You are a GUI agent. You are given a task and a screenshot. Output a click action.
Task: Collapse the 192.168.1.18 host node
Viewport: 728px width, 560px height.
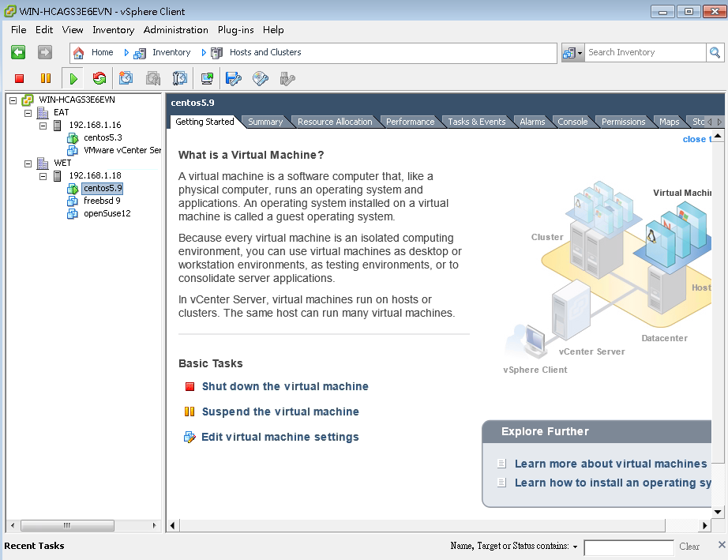(43, 176)
